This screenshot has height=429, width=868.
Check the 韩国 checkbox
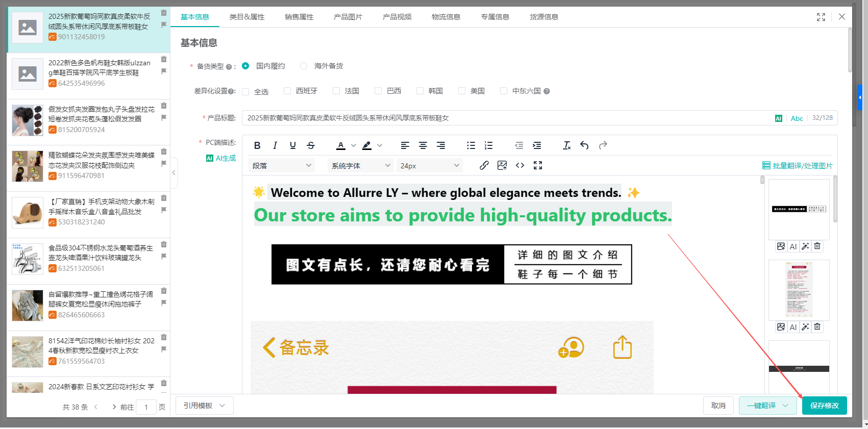pyautogui.click(x=420, y=91)
